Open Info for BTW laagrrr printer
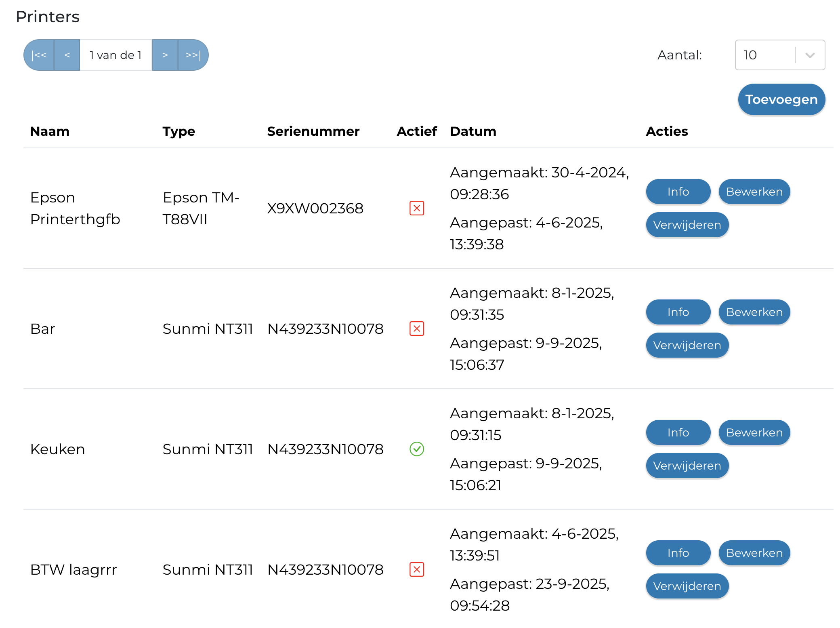Image resolution: width=840 pixels, height=628 pixels. tap(678, 553)
